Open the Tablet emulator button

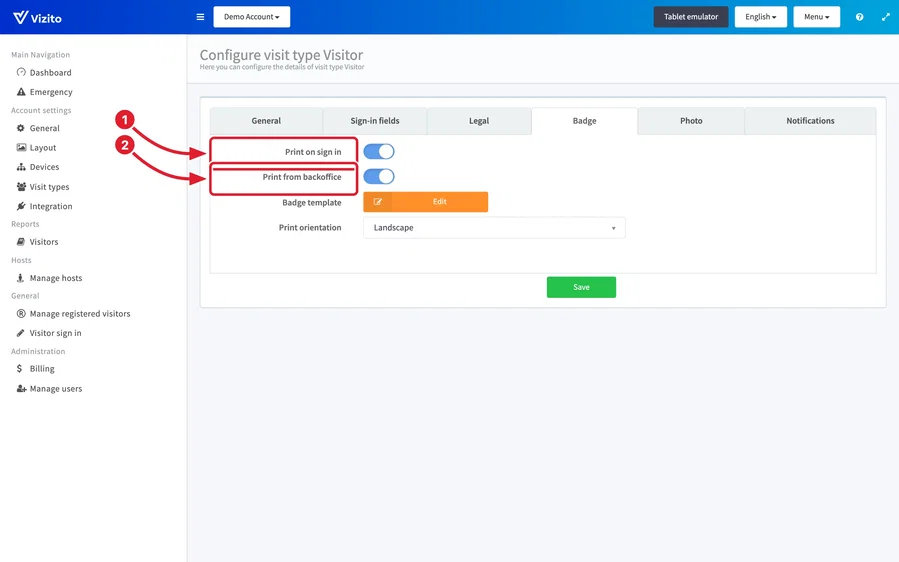(x=691, y=17)
